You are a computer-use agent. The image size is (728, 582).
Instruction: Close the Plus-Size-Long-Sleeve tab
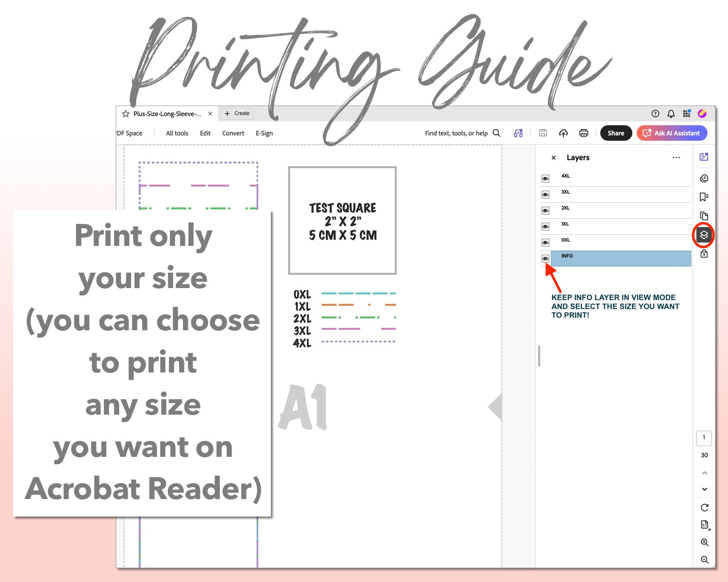pos(210,113)
